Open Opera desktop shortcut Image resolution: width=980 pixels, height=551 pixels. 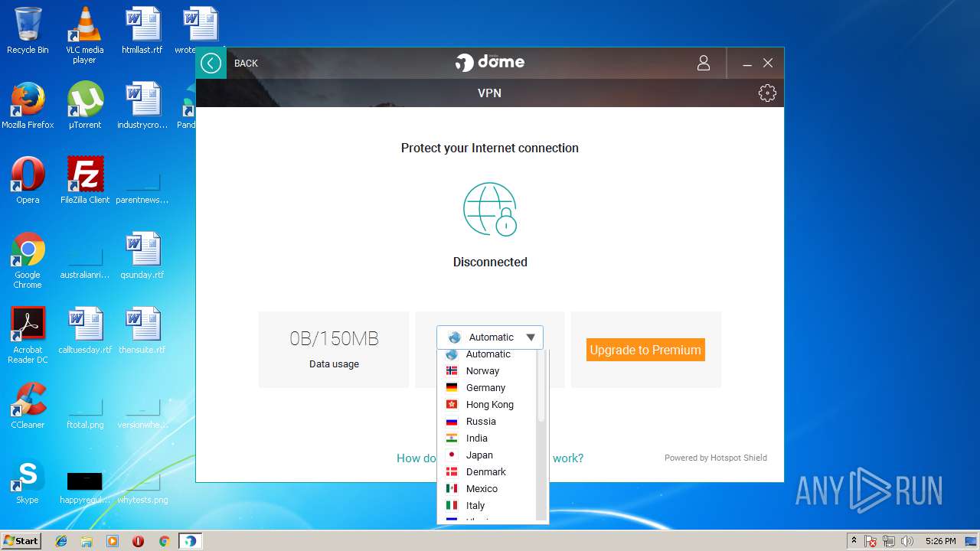[28, 181]
